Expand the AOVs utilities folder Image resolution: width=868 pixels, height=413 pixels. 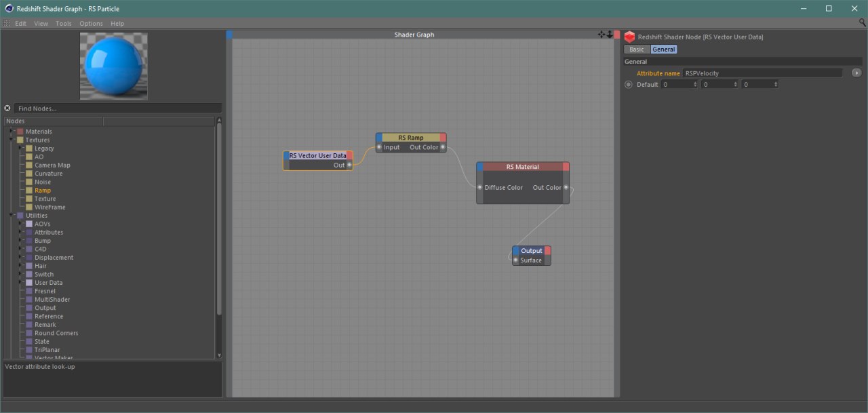coord(21,224)
